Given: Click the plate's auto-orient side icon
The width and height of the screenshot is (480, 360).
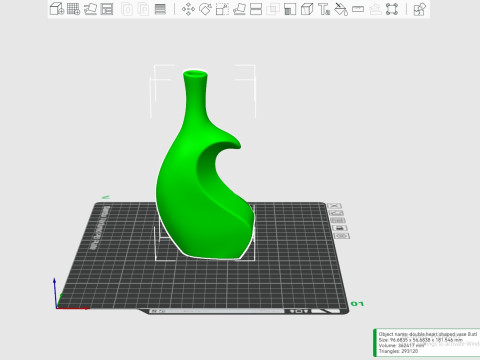Looking at the screenshot, I should pos(336,213).
